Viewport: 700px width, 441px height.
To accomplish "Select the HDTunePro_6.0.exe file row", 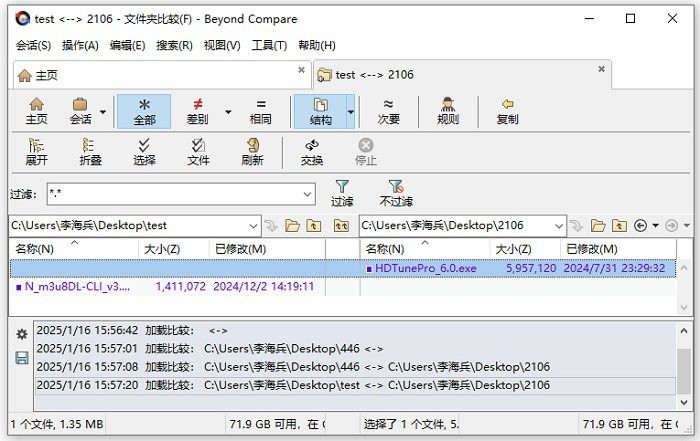I will click(419, 268).
